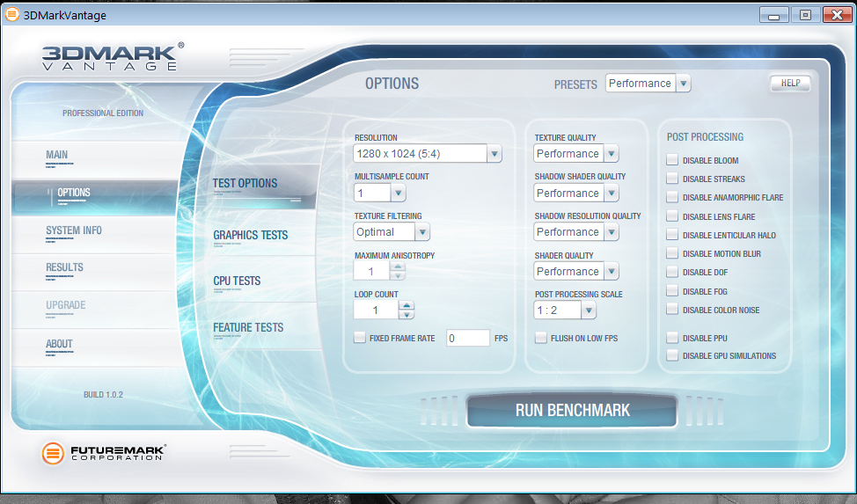
Task: Click the Futuremark Corporation logo
Action: (104, 453)
